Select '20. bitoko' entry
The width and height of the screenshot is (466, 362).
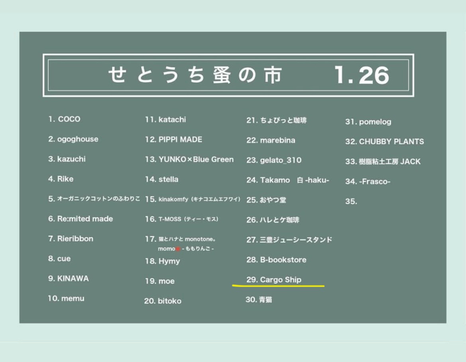(x=163, y=301)
